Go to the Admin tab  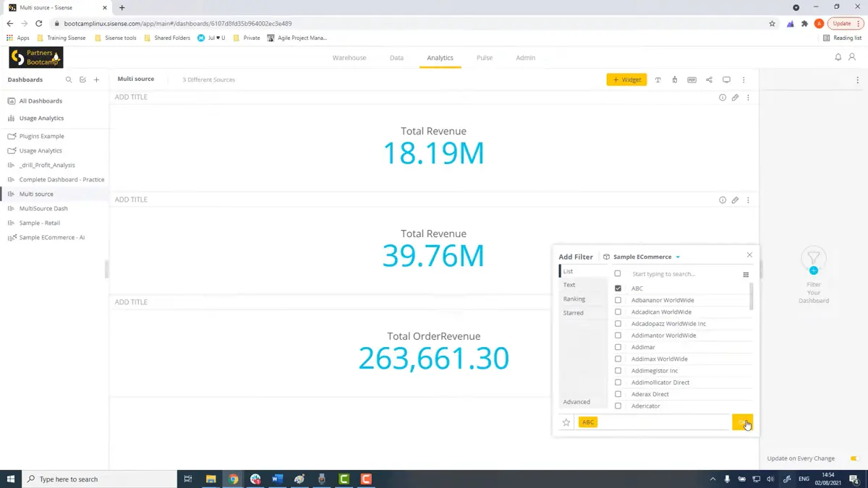point(526,58)
